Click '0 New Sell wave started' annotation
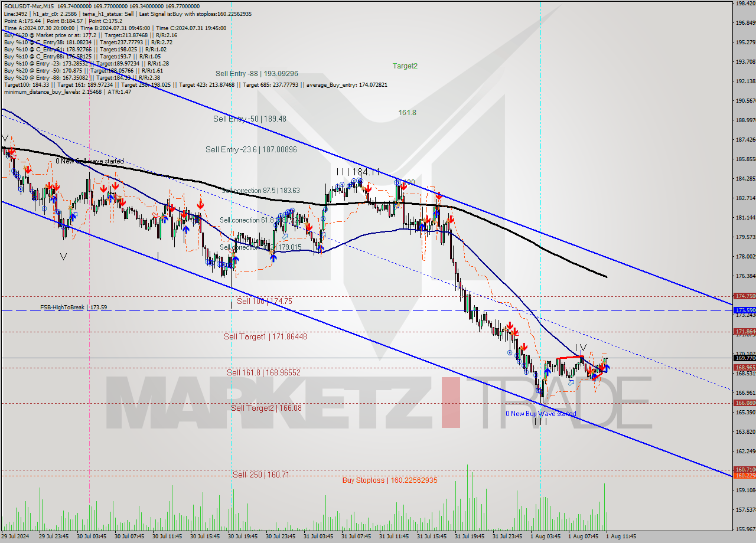 coord(90,161)
